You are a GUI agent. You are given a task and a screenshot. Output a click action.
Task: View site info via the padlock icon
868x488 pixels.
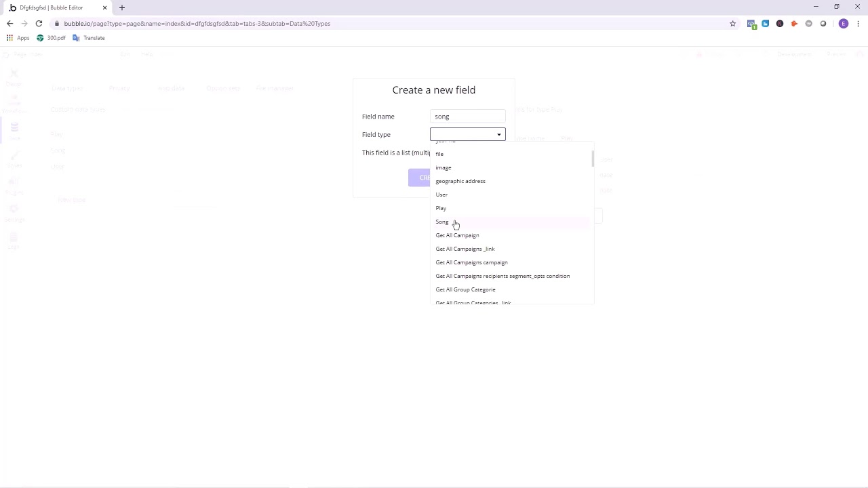point(58,24)
